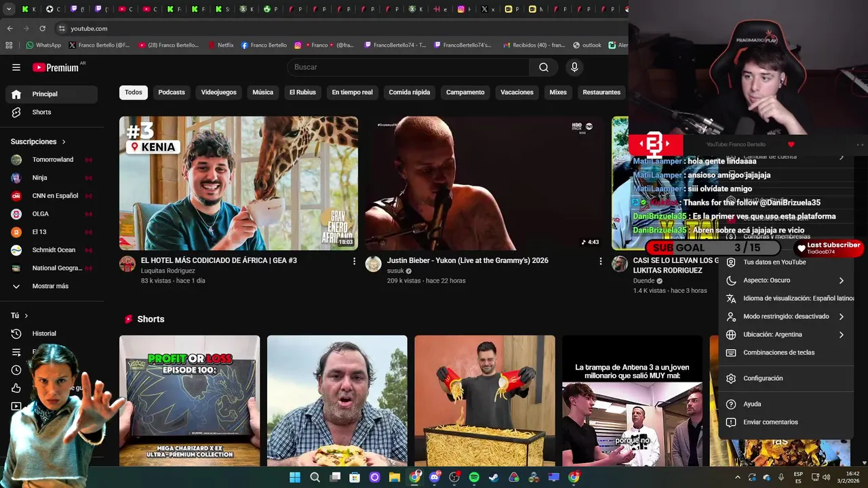
Task: Open Windows Start menu
Action: click(295, 477)
